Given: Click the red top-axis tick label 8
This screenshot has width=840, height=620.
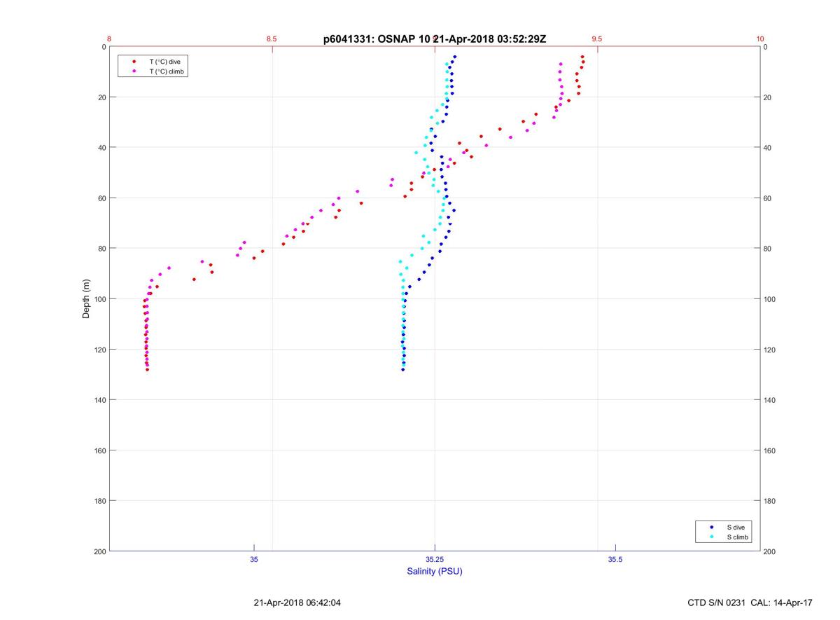Looking at the screenshot, I should pyautogui.click(x=109, y=39).
